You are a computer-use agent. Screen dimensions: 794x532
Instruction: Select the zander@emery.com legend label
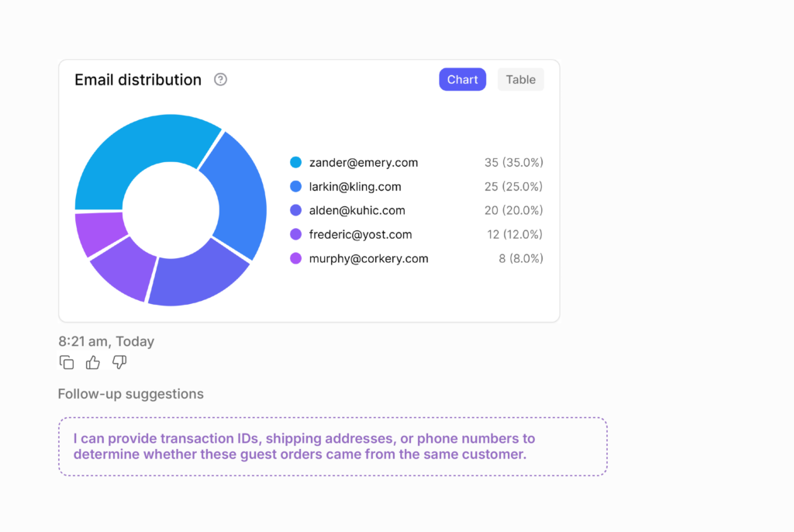point(363,163)
